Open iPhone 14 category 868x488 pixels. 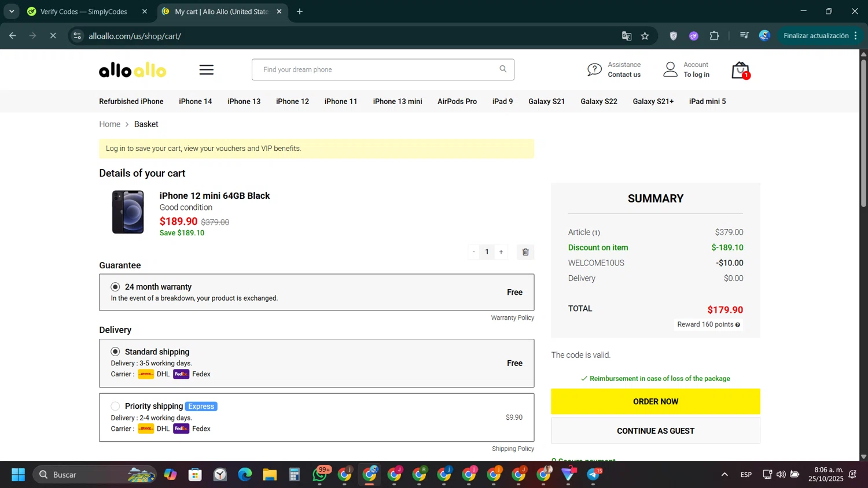pos(196,101)
